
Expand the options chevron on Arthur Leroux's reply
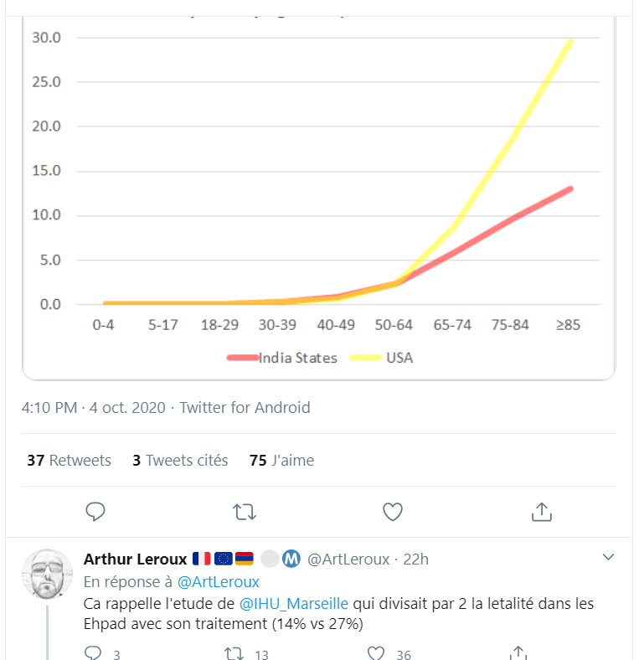(x=609, y=557)
